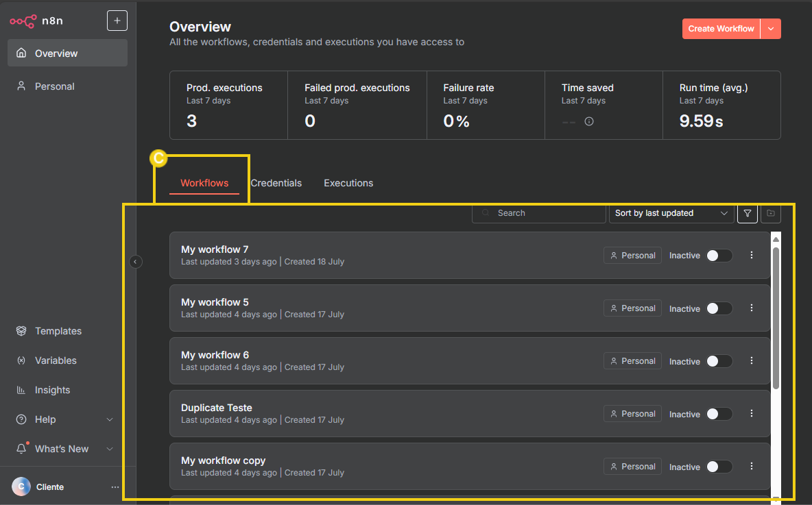Click Personal badge on Duplicate Teste
This screenshot has height=505, width=812.
click(x=632, y=413)
